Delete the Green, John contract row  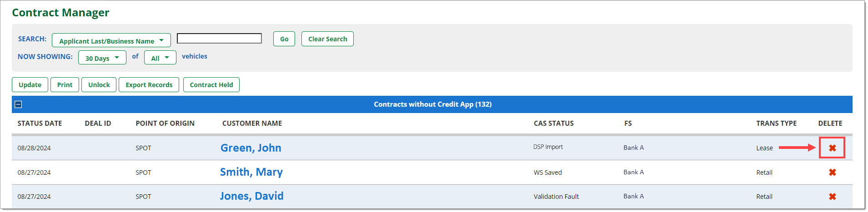point(832,148)
